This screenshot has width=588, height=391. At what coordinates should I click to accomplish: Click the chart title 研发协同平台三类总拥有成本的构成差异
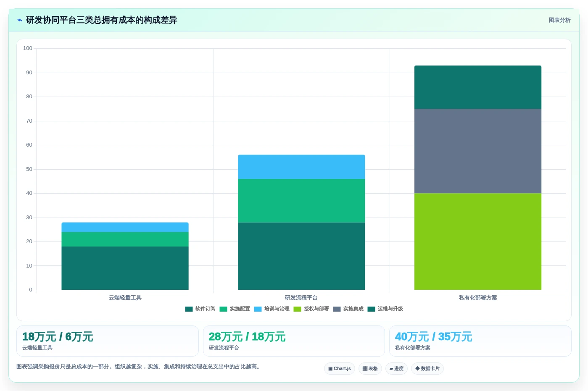click(x=102, y=20)
